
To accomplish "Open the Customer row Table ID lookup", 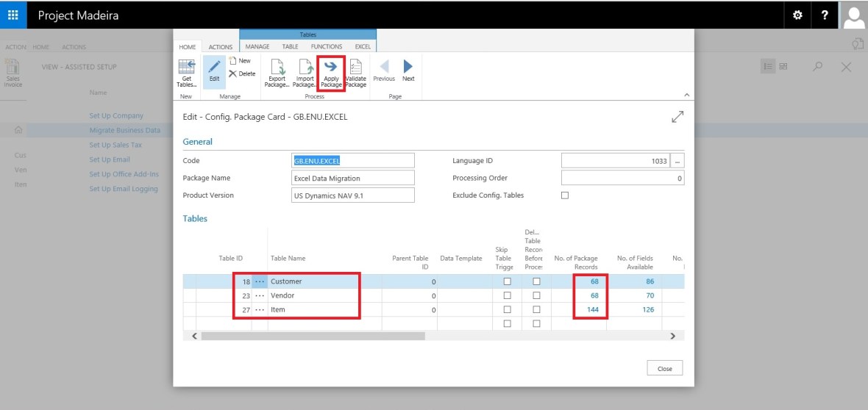I will coord(260,281).
